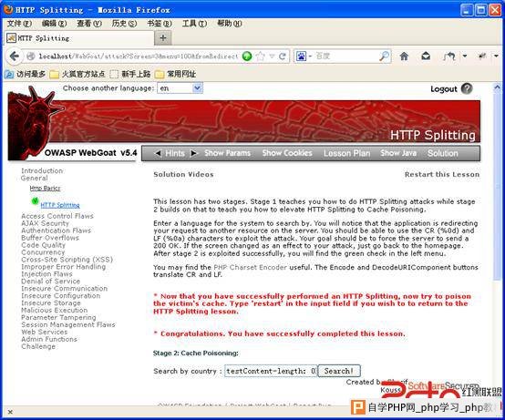Click the Search! button

[339, 371]
